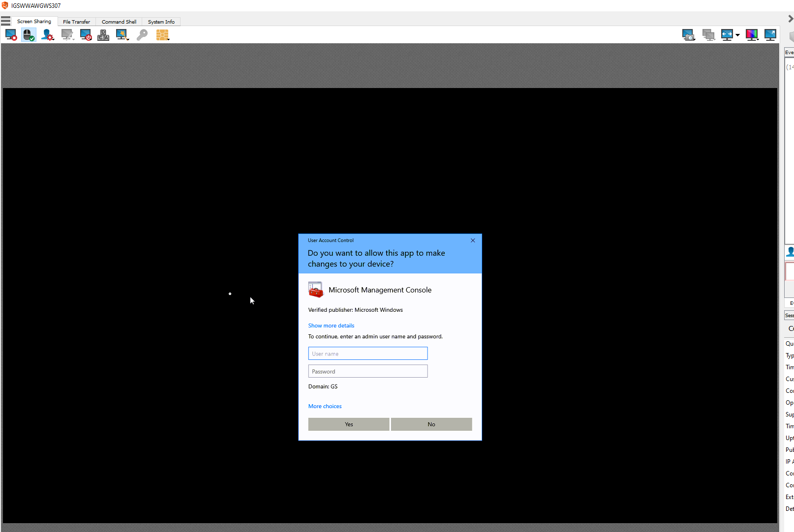Open the scaling dropdown arrow beside arrows monitor
Viewport: 794px width, 532px height.
pyautogui.click(x=737, y=35)
